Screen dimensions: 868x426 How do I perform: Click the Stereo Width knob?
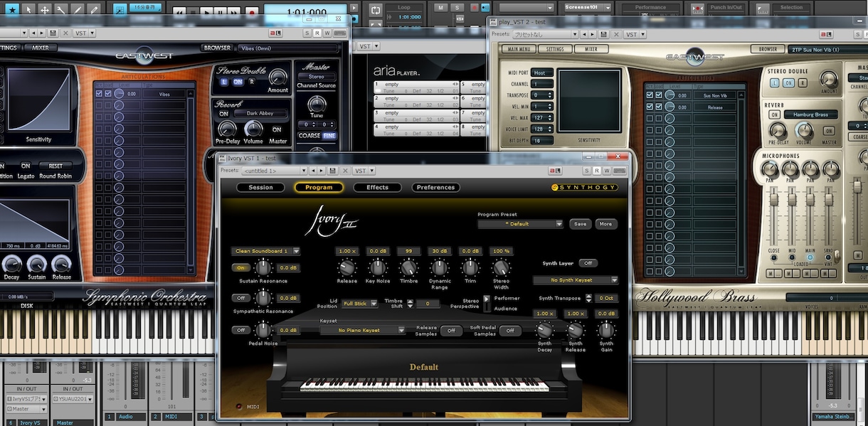(x=502, y=267)
